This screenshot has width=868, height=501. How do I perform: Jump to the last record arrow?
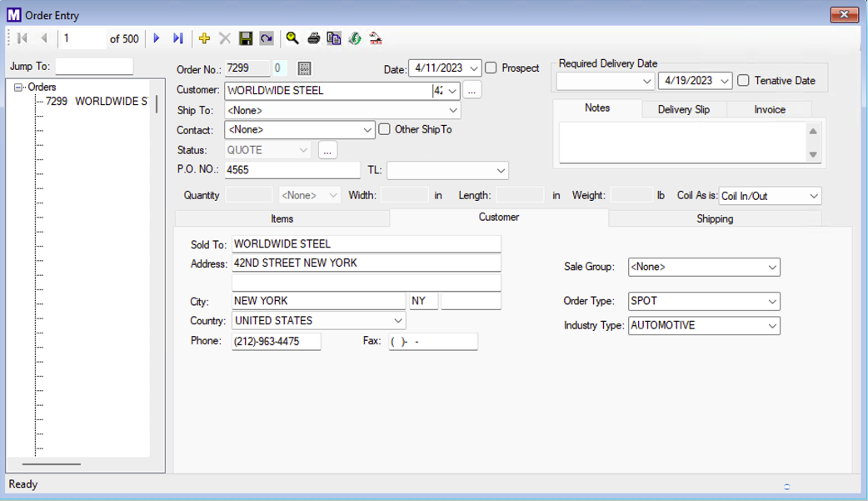tap(177, 38)
